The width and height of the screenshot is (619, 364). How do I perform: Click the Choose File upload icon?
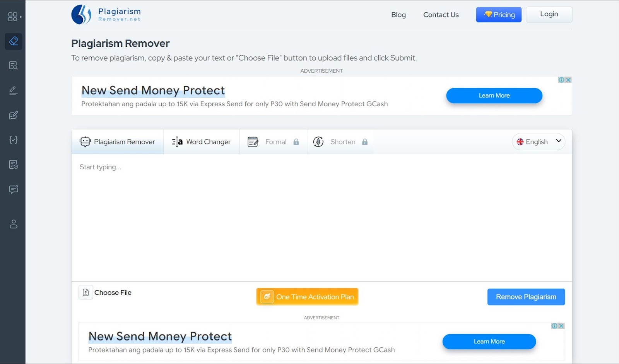pos(86,293)
